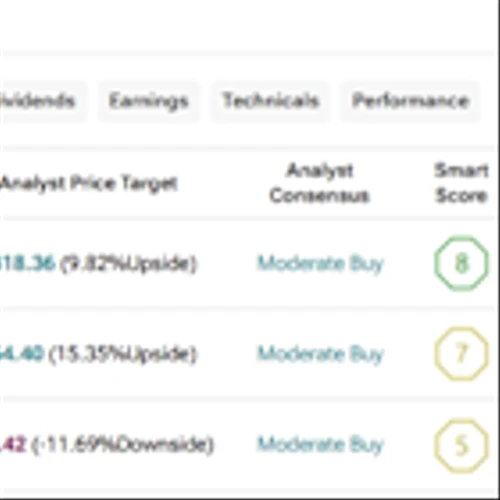
Task: Open the price target with 15.35% upside
Action: pyautogui.click(x=22, y=354)
